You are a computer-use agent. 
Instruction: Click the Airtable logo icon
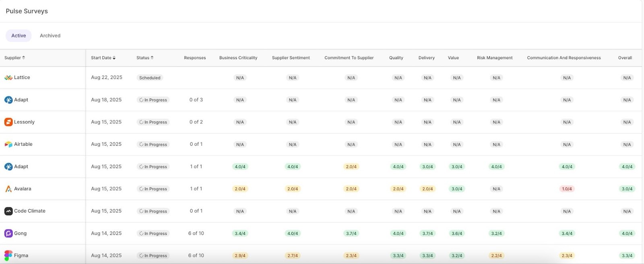pos(8,144)
